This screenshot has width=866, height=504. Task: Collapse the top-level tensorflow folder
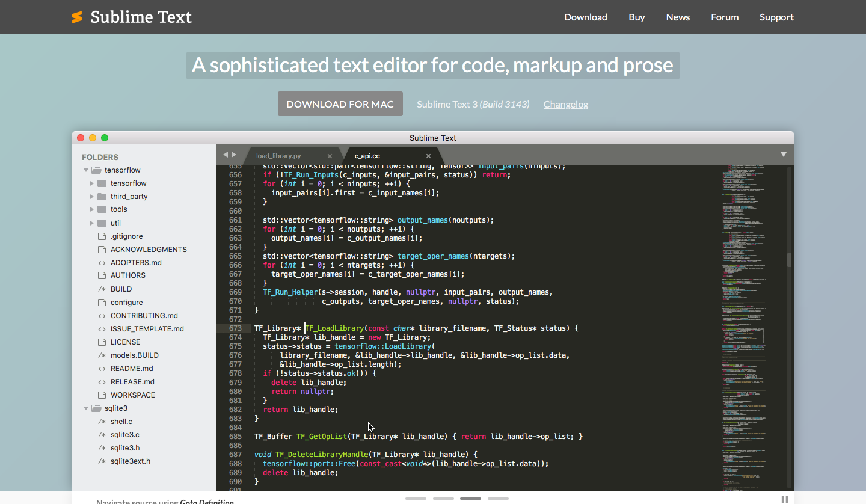[x=86, y=170]
